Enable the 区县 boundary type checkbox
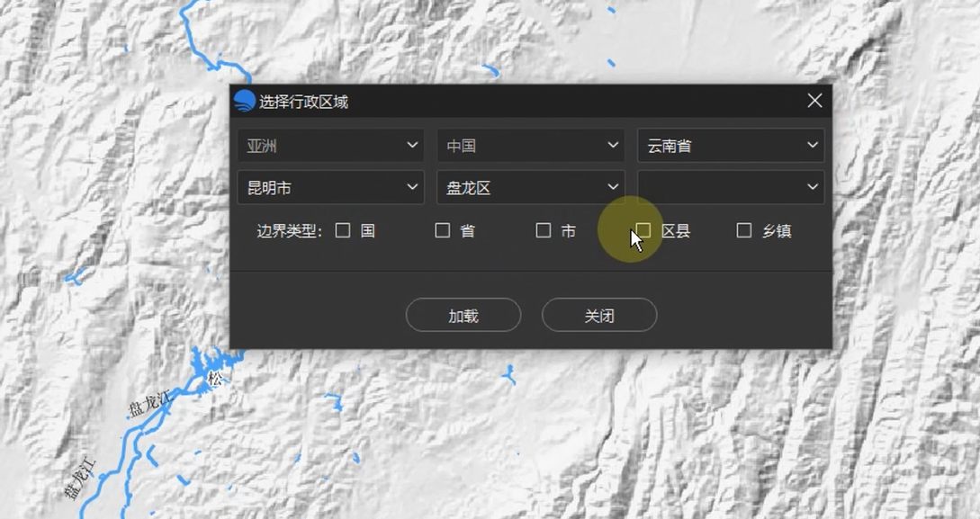Image resolution: width=980 pixels, height=519 pixels. pyautogui.click(x=643, y=230)
